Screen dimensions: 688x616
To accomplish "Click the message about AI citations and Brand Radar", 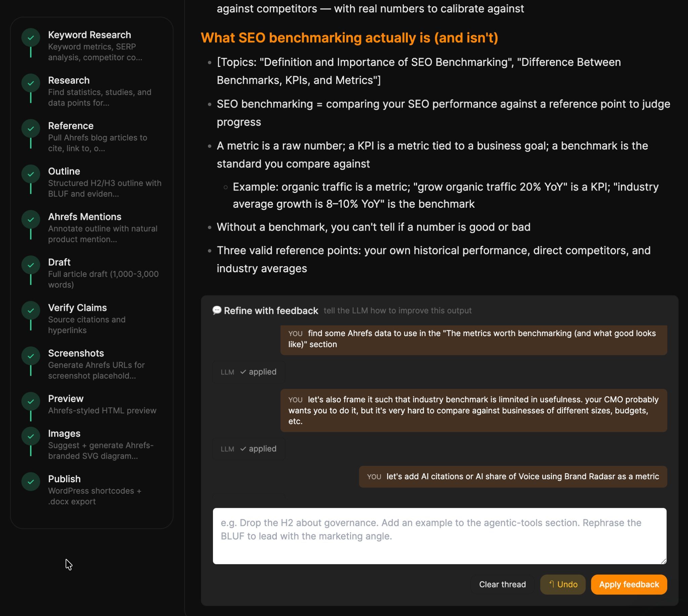I will pyautogui.click(x=513, y=477).
